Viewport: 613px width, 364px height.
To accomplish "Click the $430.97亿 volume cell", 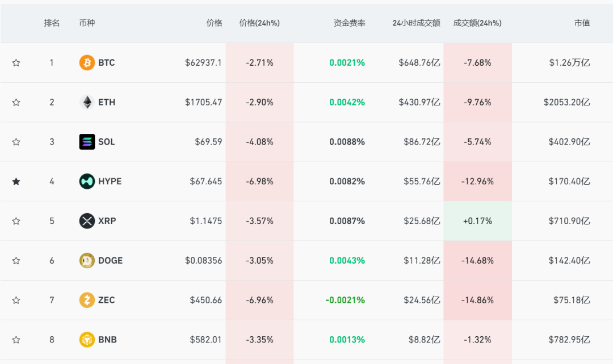I will (419, 102).
